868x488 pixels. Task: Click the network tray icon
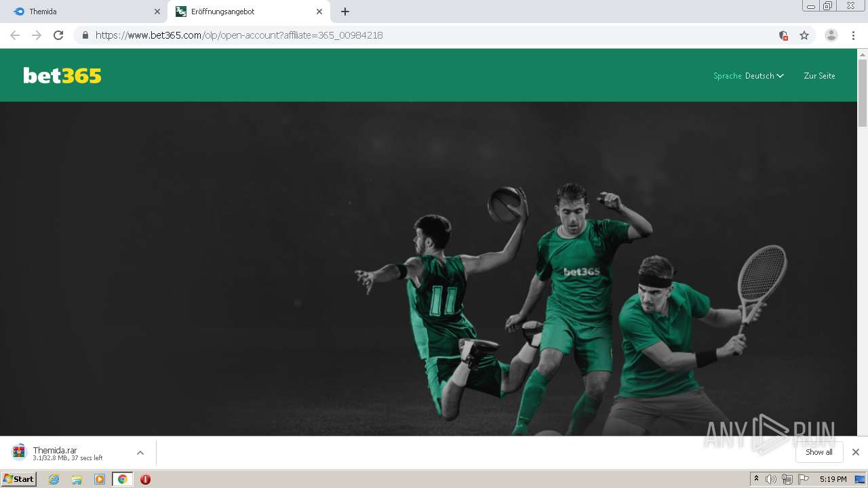tap(787, 479)
